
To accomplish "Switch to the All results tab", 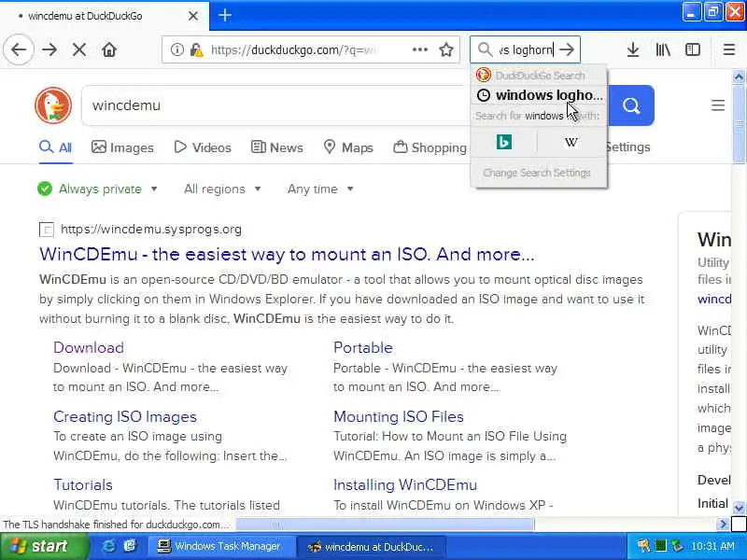I will 56,147.
